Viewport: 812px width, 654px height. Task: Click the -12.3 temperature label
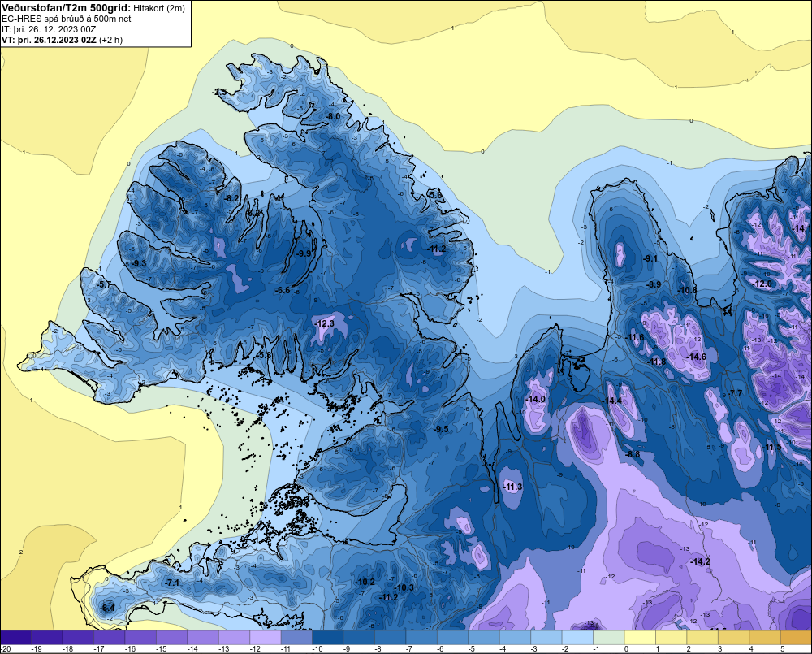coord(325,324)
